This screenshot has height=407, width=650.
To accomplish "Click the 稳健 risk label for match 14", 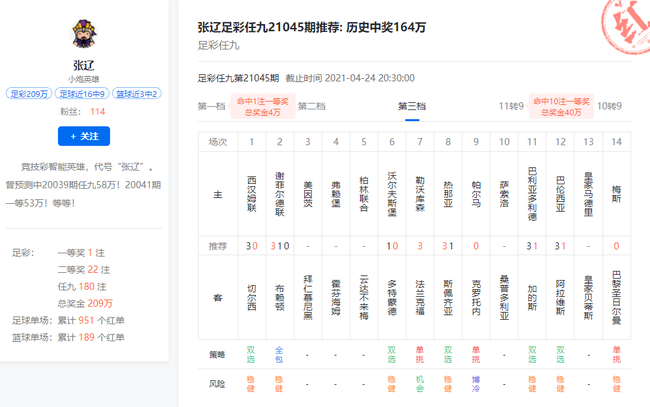I will coord(616,384).
